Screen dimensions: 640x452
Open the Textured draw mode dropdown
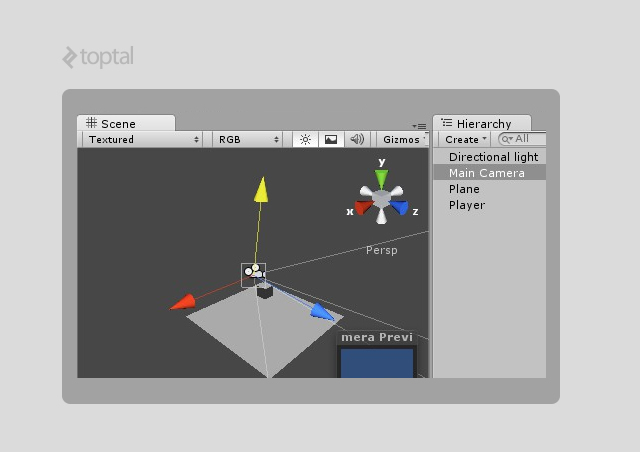click(143, 140)
